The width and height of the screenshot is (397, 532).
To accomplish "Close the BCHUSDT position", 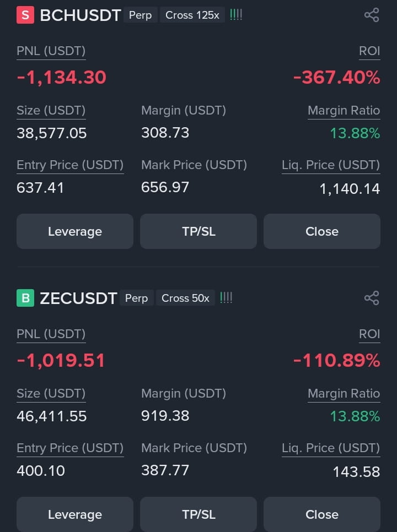I will (x=322, y=231).
